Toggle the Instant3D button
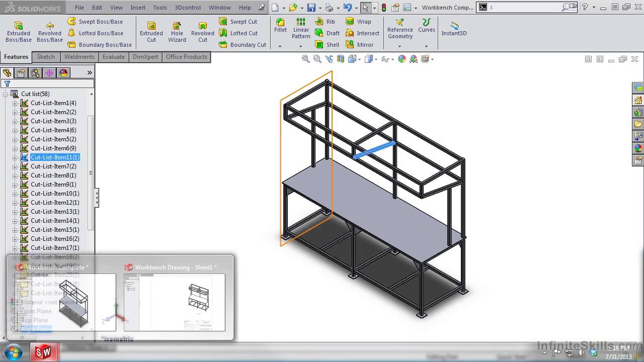The image size is (644, 362). 454,29
